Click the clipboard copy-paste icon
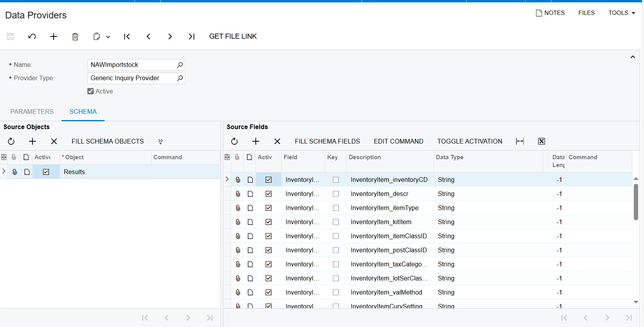This screenshot has width=644, height=327. point(96,36)
